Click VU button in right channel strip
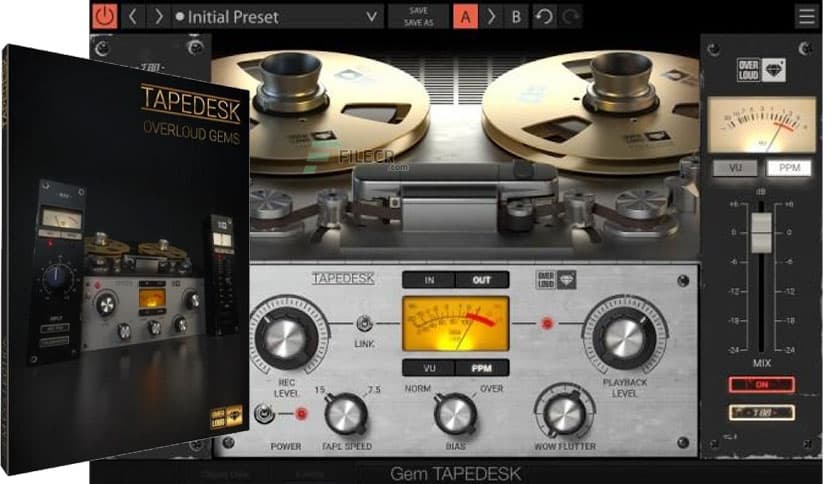The image size is (836, 484). coord(735,168)
